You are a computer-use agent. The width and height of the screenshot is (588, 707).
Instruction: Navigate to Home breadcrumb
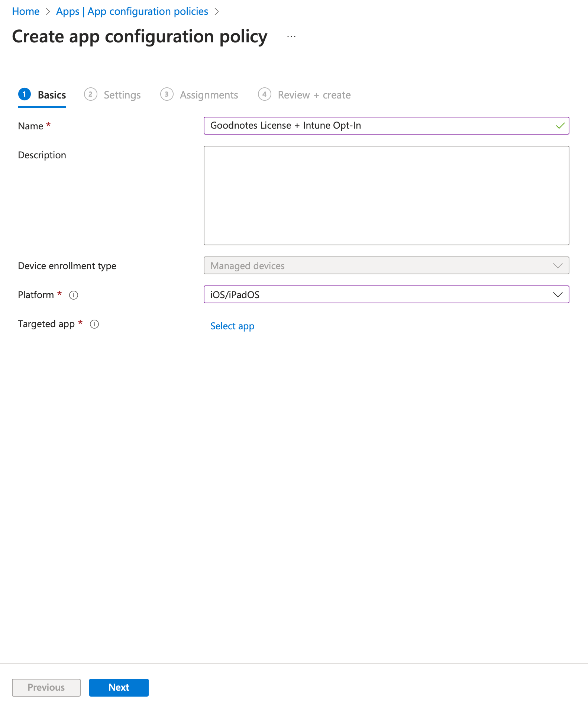[x=26, y=12]
